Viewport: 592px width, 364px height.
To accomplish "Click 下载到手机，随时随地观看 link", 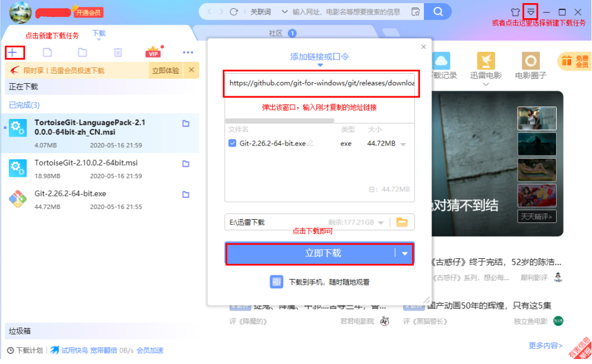I will coord(329,282).
